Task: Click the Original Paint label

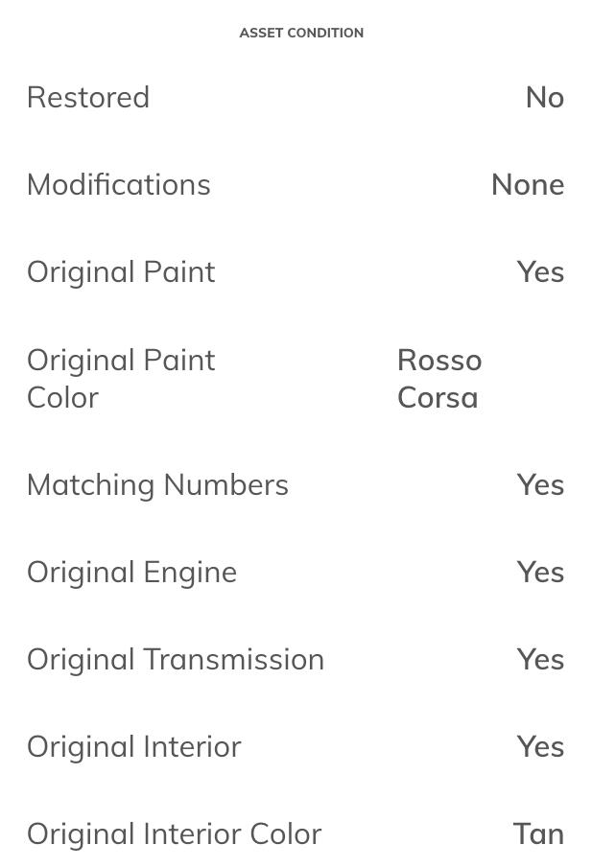Action: click(x=121, y=271)
